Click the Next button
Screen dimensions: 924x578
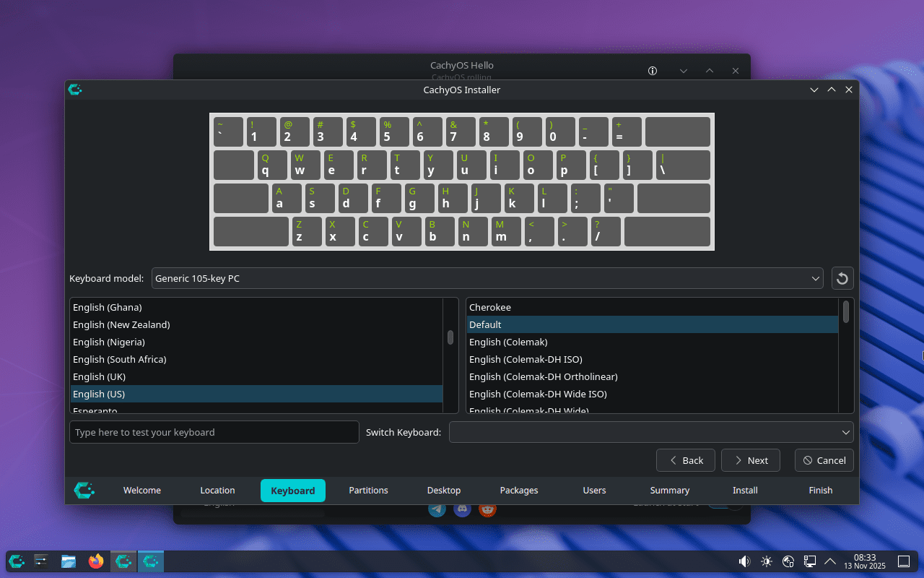tap(750, 460)
